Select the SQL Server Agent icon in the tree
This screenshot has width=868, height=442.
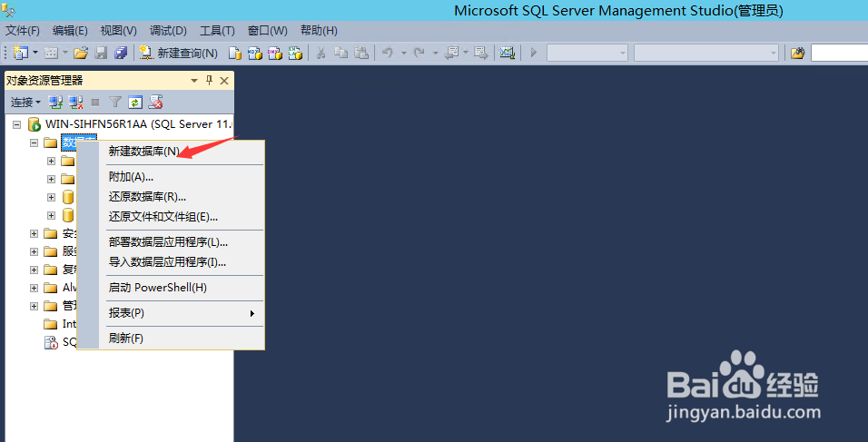click(x=51, y=342)
